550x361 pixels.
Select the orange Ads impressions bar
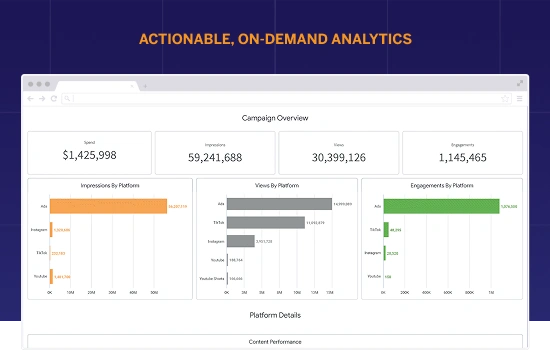point(108,206)
